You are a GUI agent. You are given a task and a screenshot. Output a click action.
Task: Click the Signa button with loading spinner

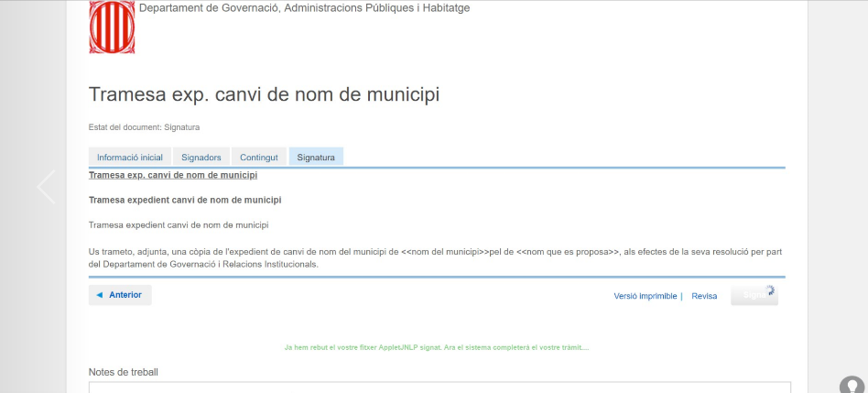pyautogui.click(x=754, y=296)
